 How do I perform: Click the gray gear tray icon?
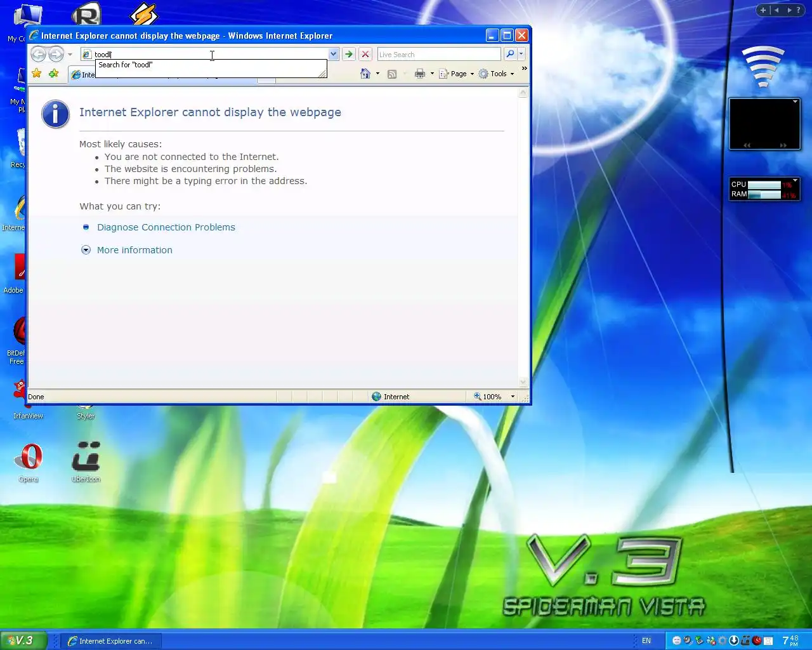tap(722, 640)
